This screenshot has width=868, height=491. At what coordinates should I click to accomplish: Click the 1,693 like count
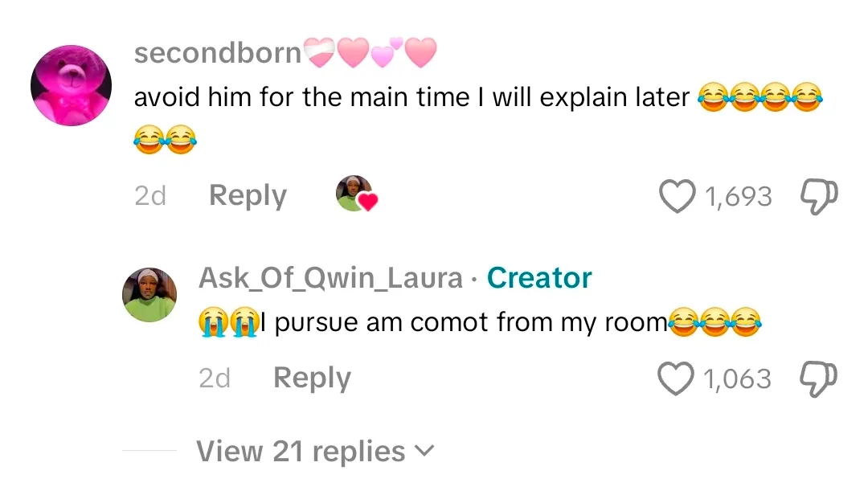(x=738, y=197)
